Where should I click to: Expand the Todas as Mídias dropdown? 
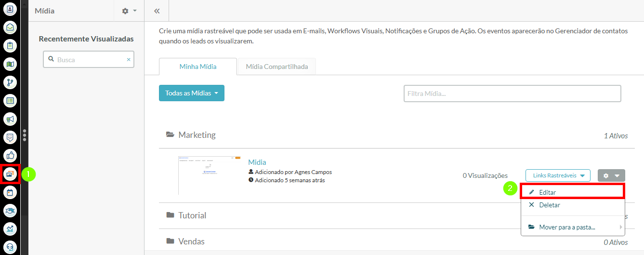coord(191,93)
